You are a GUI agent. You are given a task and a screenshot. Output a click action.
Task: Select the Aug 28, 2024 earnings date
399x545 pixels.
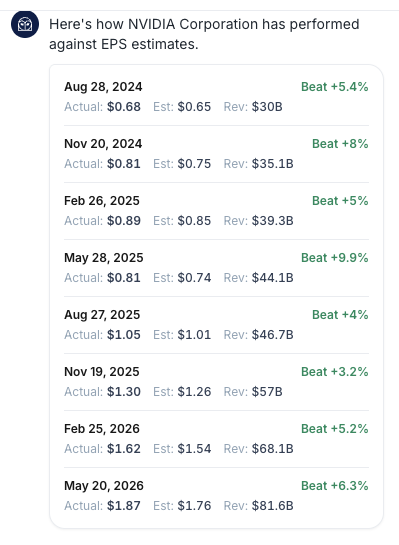103,87
